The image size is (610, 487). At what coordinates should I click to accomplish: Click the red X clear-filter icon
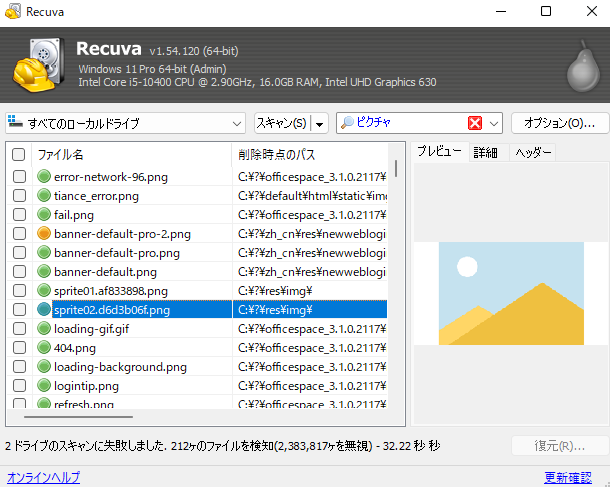click(475, 123)
